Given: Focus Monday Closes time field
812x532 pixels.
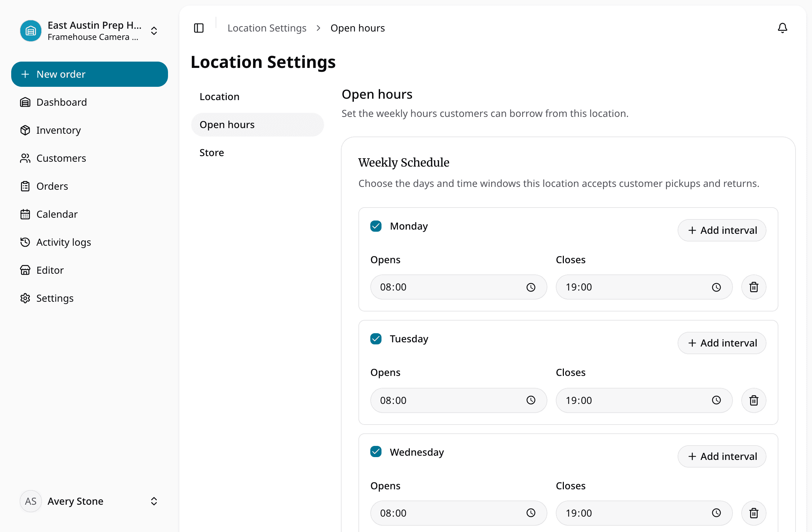Looking at the screenshot, I should (644, 287).
